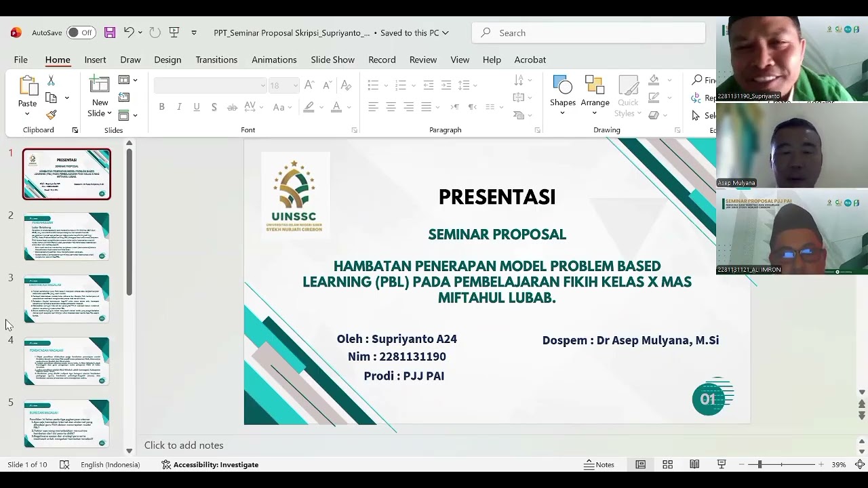Open the font size dropdown
The image size is (868, 488).
[x=283, y=85]
